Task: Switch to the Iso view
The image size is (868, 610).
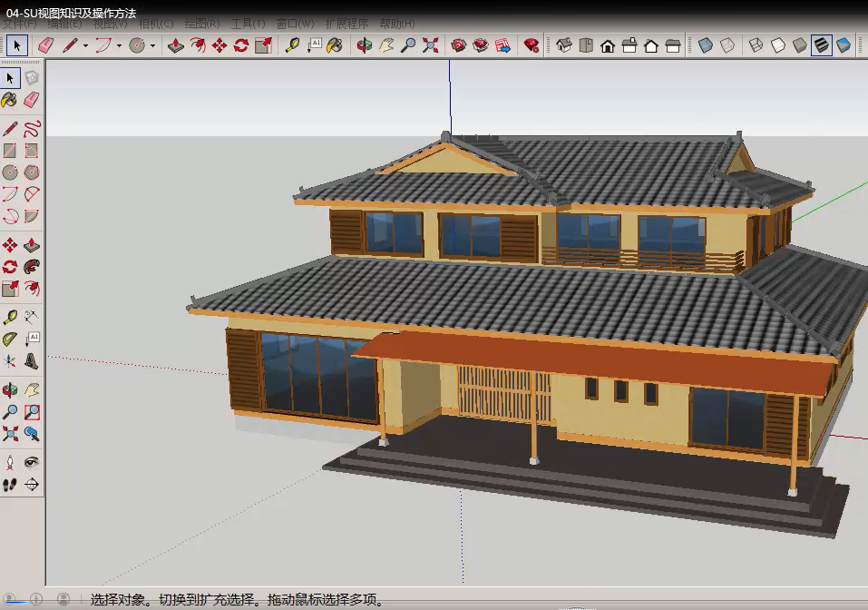Action: point(564,45)
